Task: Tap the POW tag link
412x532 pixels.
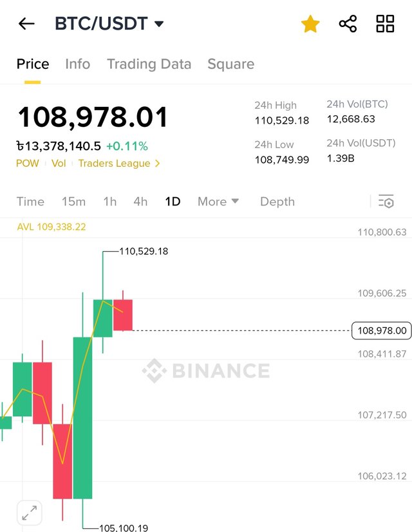Action: click(27, 164)
